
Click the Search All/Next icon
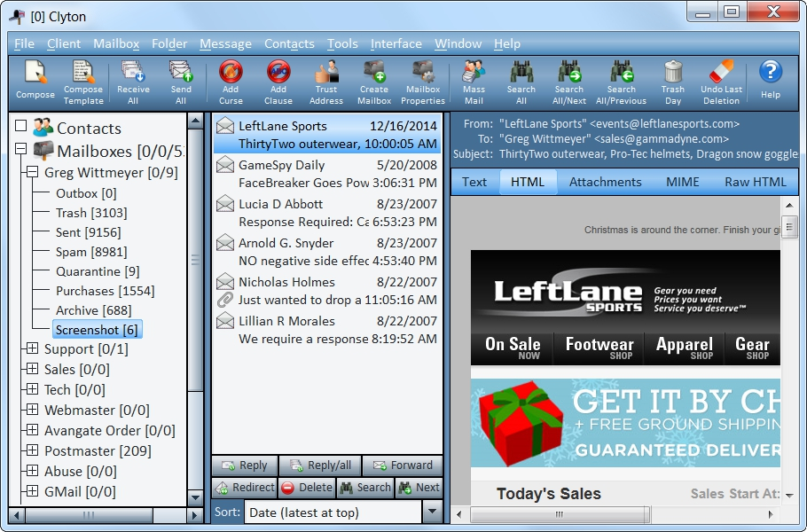coord(569,72)
